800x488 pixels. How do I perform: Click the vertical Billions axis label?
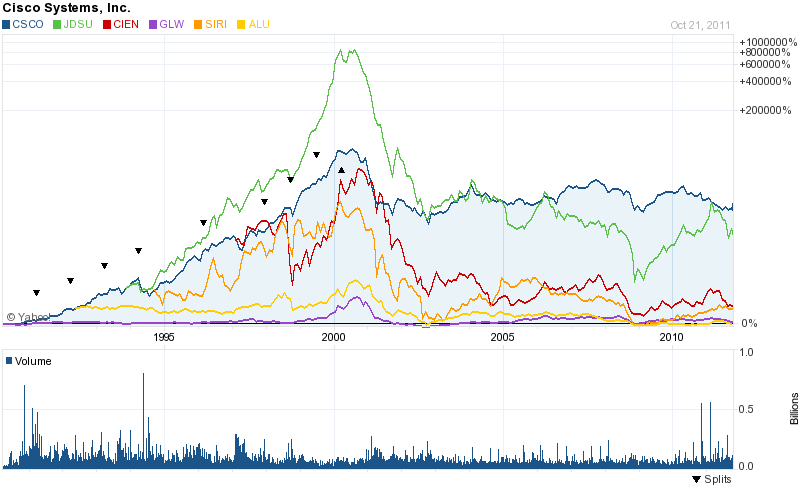794,408
